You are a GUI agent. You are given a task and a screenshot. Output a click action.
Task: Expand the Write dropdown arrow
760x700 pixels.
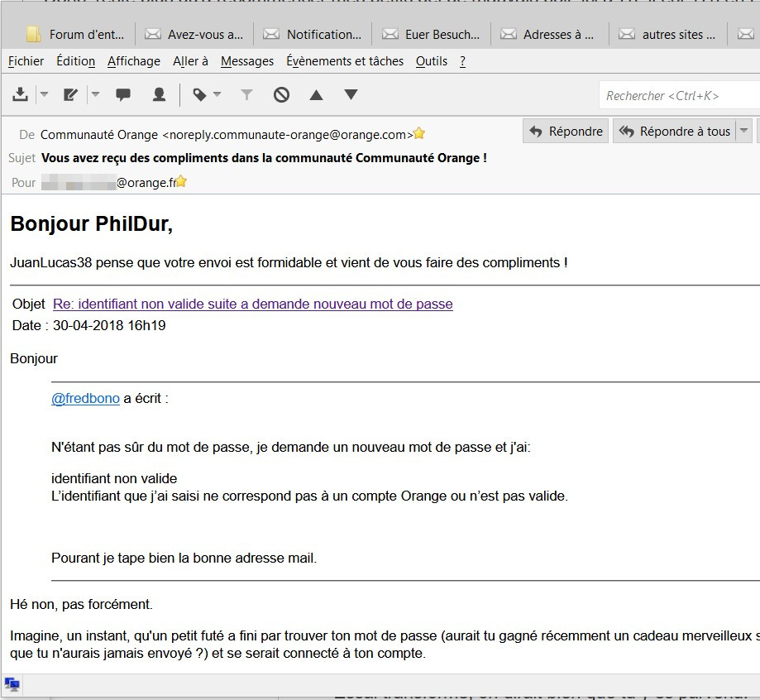(x=95, y=95)
